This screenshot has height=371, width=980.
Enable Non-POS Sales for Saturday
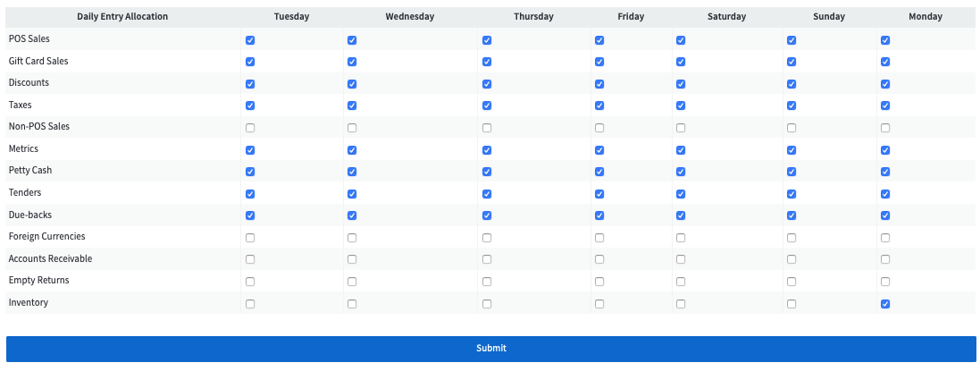click(x=681, y=128)
